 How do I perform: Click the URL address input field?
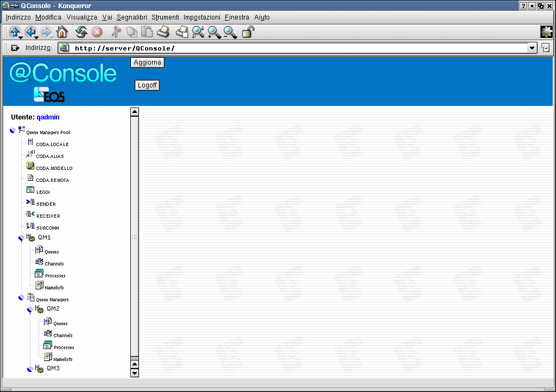point(299,48)
